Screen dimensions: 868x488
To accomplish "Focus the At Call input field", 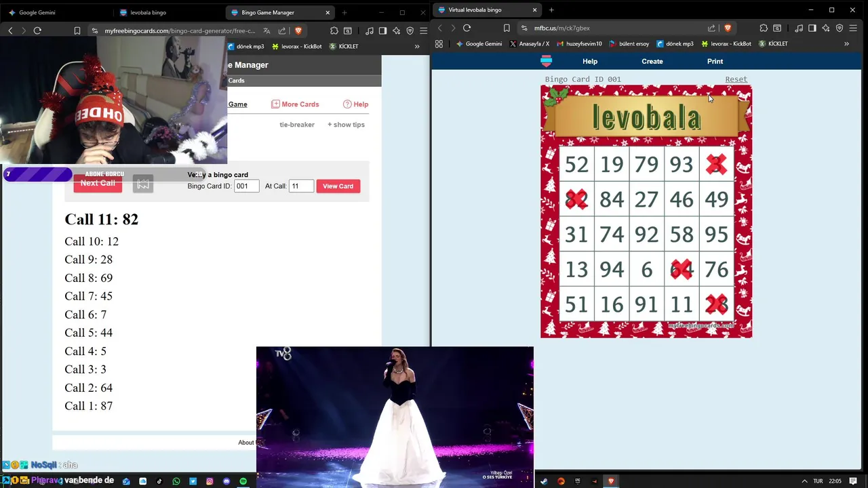I will tap(301, 186).
